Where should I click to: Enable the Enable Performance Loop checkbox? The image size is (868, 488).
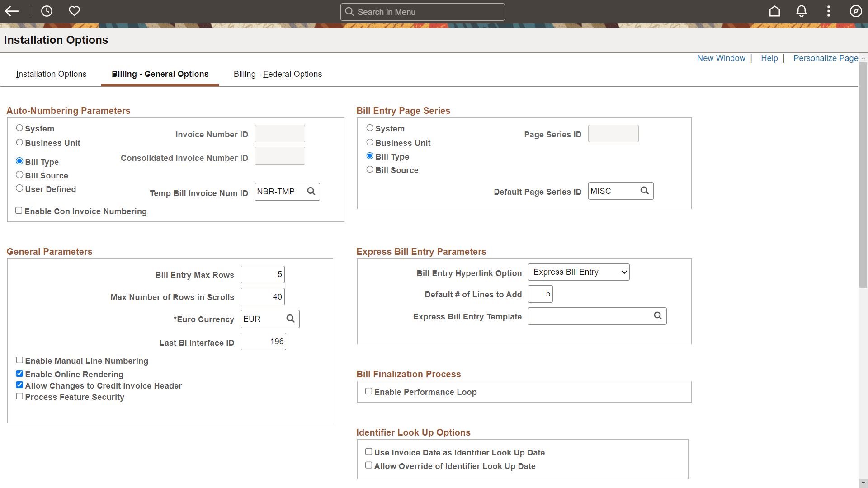(368, 391)
